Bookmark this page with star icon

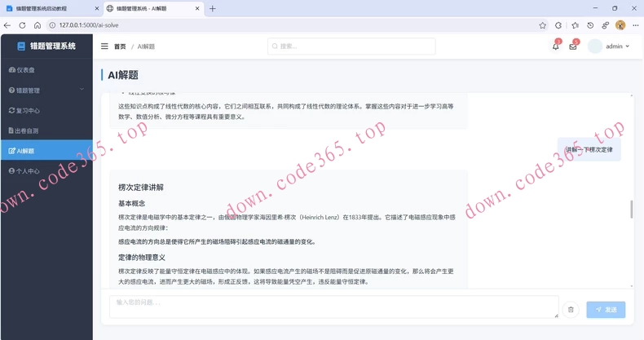[x=543, y=25]
